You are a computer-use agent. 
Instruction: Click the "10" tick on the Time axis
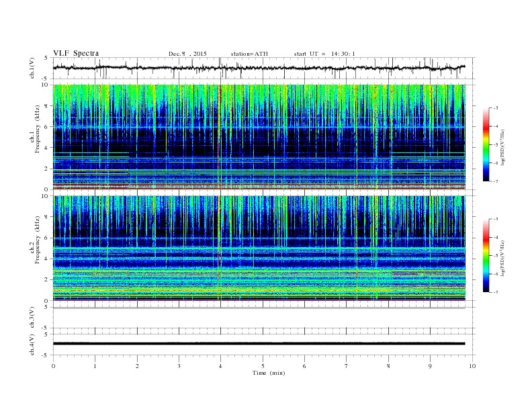(472, 366)
